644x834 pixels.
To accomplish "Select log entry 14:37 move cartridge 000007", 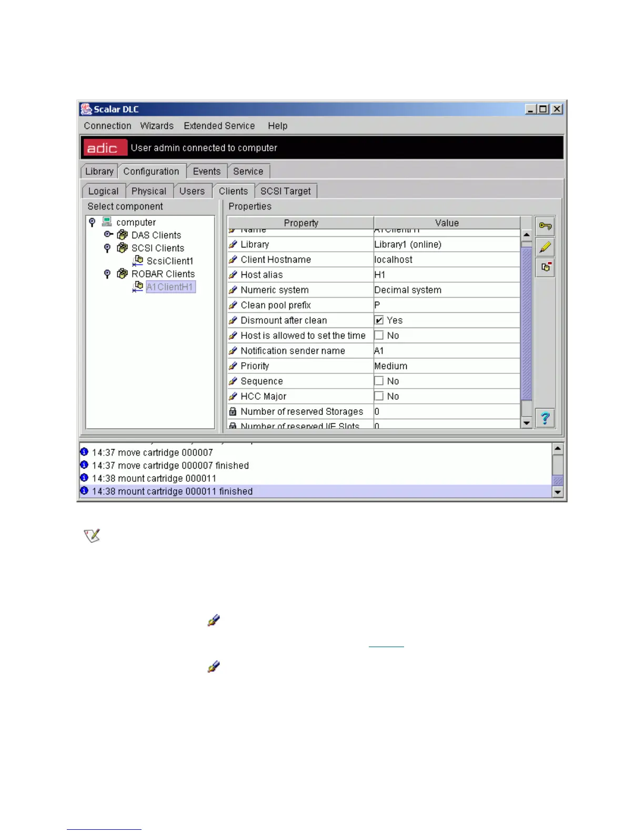I will point(316,452).
